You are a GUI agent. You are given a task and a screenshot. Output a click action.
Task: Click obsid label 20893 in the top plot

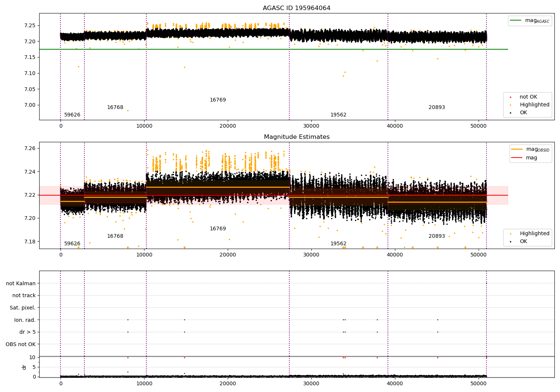(x=437, y=108)
